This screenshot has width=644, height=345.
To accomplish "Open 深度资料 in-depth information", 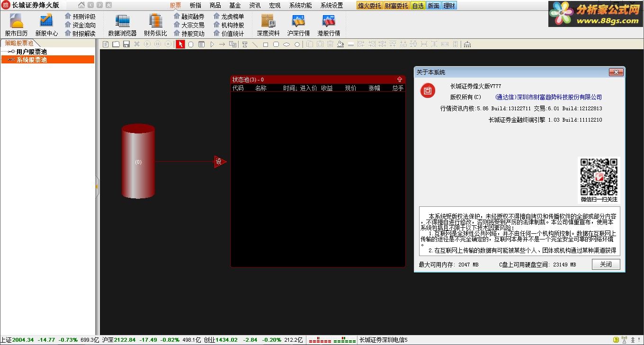I will click(x=268, y=25).
